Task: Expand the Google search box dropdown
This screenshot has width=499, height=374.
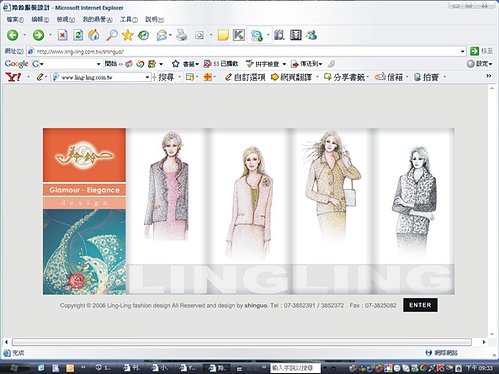Action: [98, 64]
